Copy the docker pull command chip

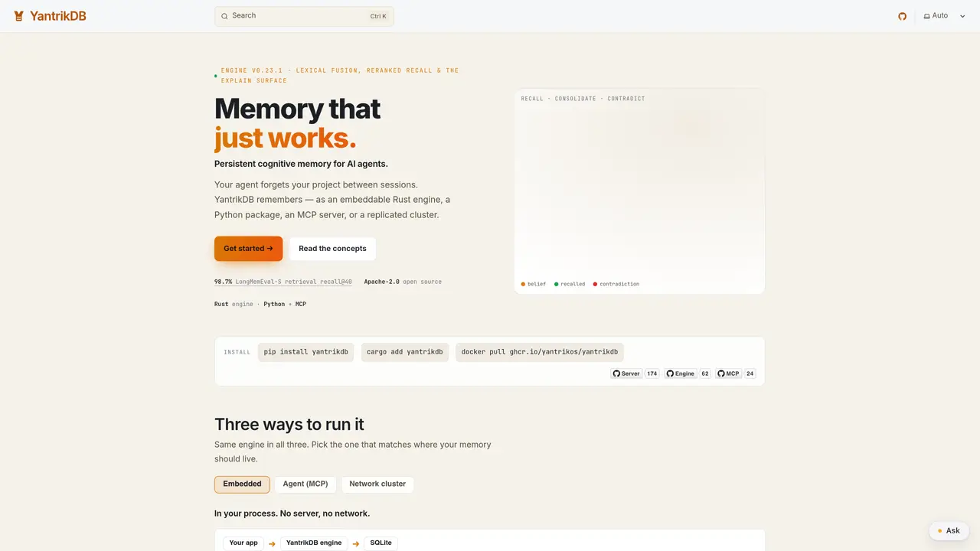540,352
